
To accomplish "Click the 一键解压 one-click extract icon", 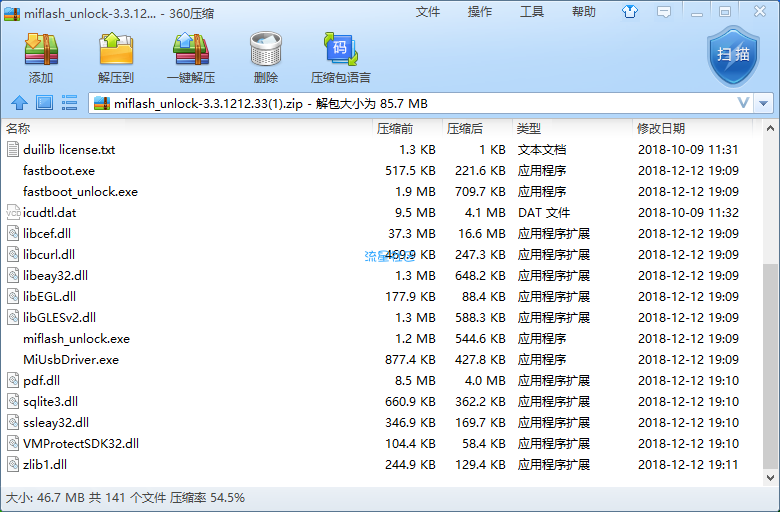I will coord(191,50).
